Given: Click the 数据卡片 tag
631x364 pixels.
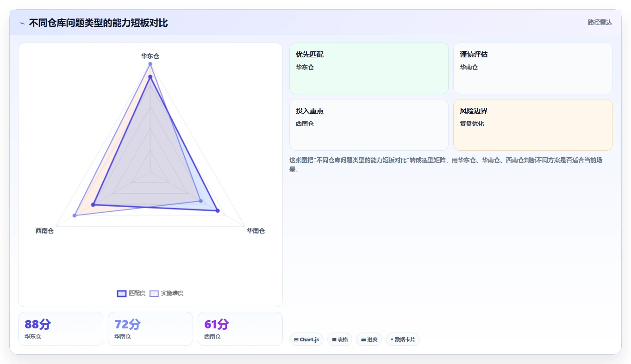Looking at the screenshot, I should [x=403, y=339].
